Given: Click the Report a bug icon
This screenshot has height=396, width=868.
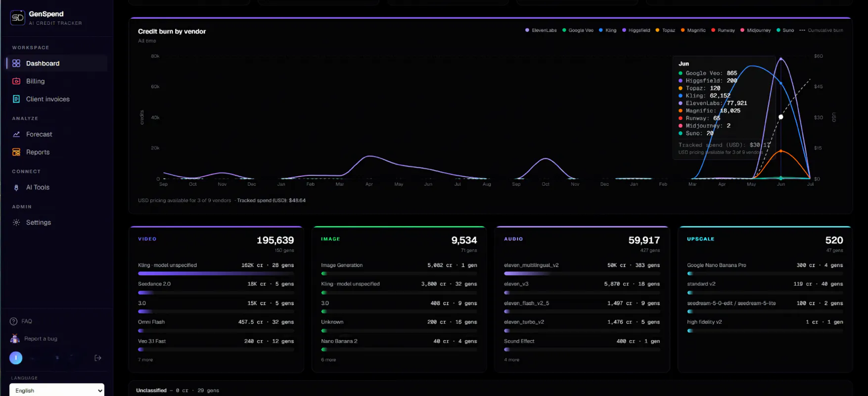Looking at the screenshot, I should click(15, 339).
